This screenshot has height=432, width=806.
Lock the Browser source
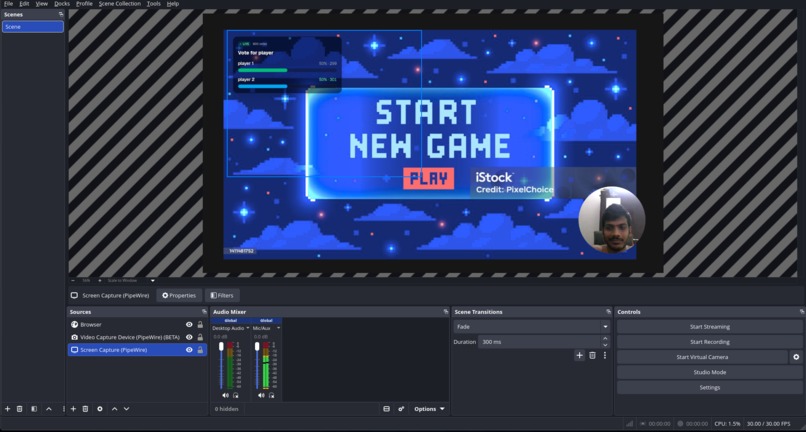[200, 325]
